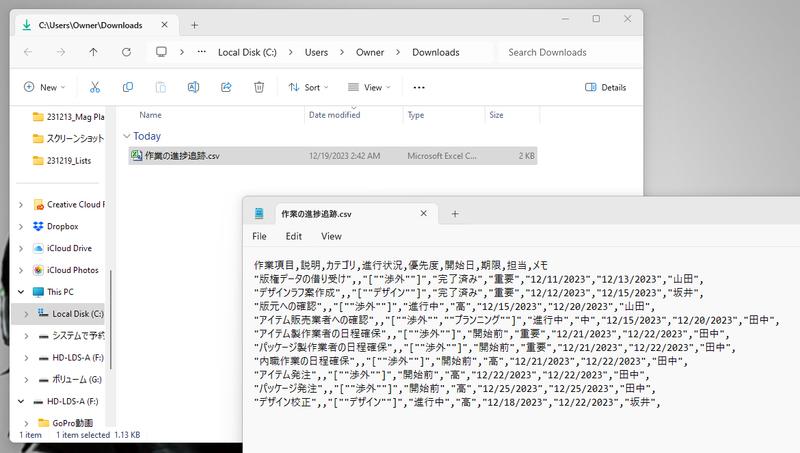Click the Cut scissors icon in toolbar

pyautogui.click(x=95, y=87)
